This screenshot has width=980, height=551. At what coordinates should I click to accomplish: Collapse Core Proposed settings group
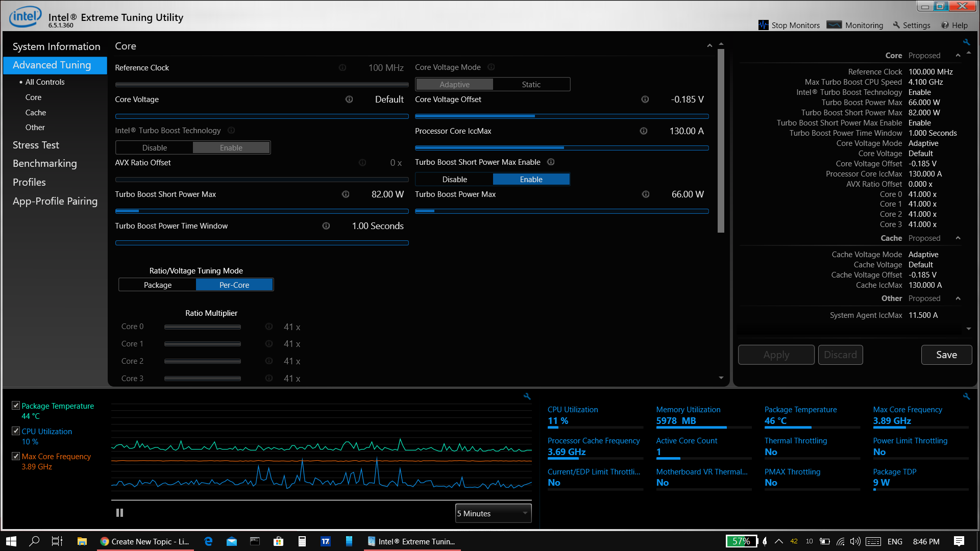[x=958, y=56]
